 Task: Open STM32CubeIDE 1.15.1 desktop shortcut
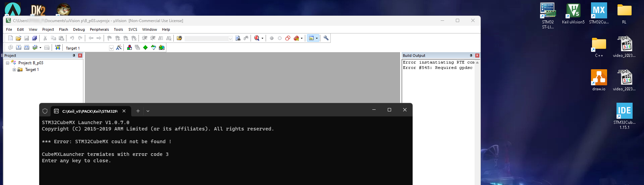click(x=624, y=116)
